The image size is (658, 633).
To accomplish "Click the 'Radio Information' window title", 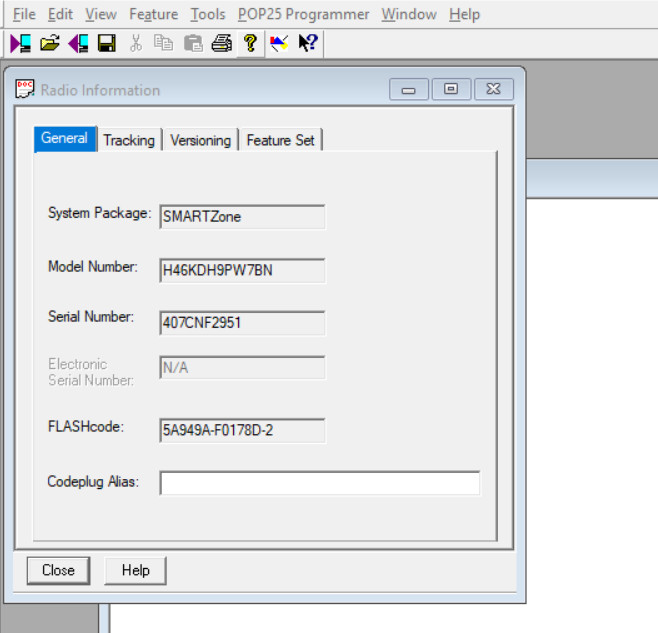I will pos(100,90).
